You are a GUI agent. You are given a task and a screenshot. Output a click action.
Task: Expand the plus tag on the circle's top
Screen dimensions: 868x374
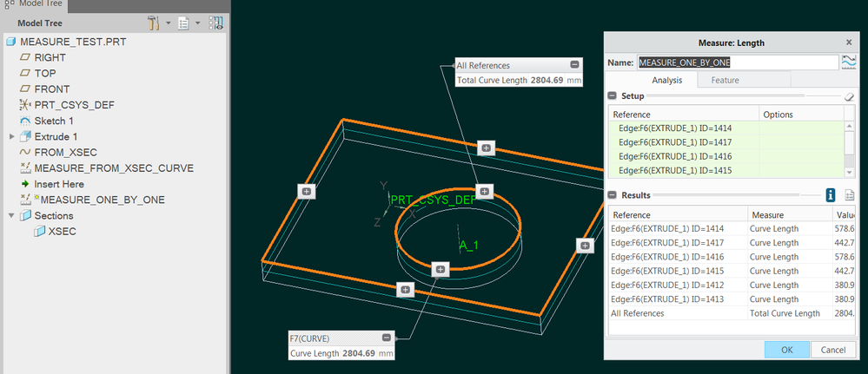point(484,192)
